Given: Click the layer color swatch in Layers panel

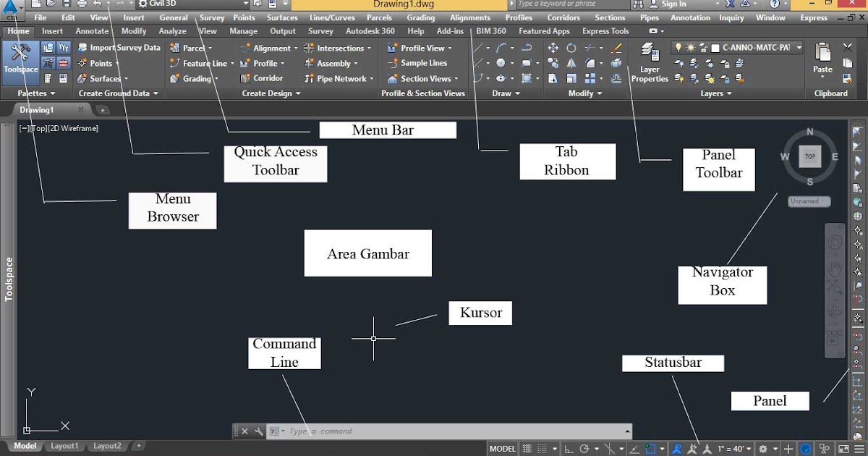Looking at the screenshot, I should 715,48.
